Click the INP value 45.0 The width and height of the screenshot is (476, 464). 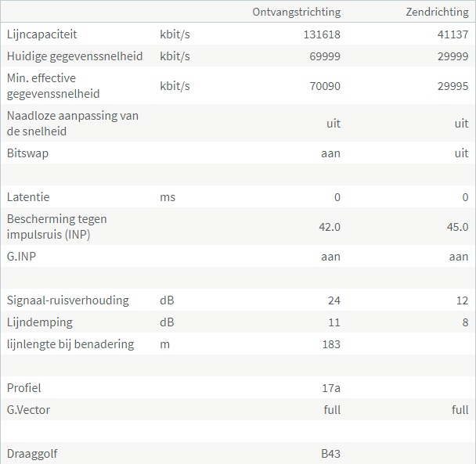(456, 227)
